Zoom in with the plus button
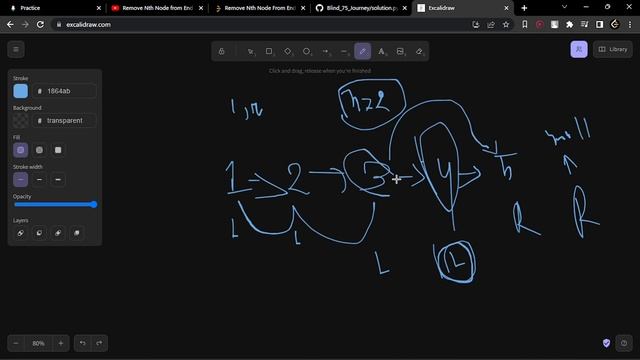The height and width of the screenshot is (360, 640). pos(61,343)
